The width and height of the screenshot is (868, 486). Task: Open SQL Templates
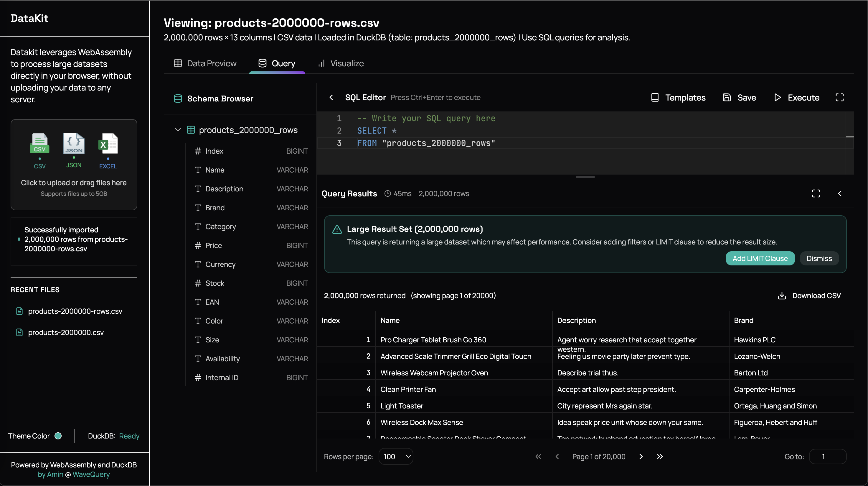678,98
